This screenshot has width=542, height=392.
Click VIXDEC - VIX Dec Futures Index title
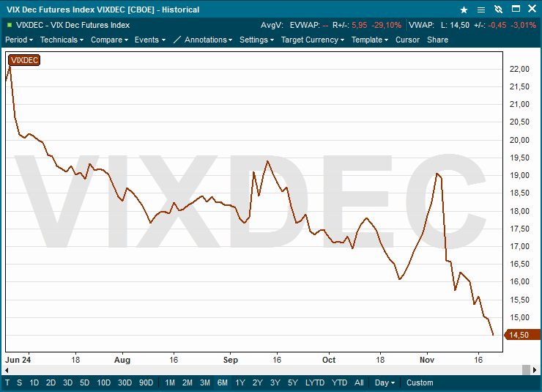pos(73,25)
